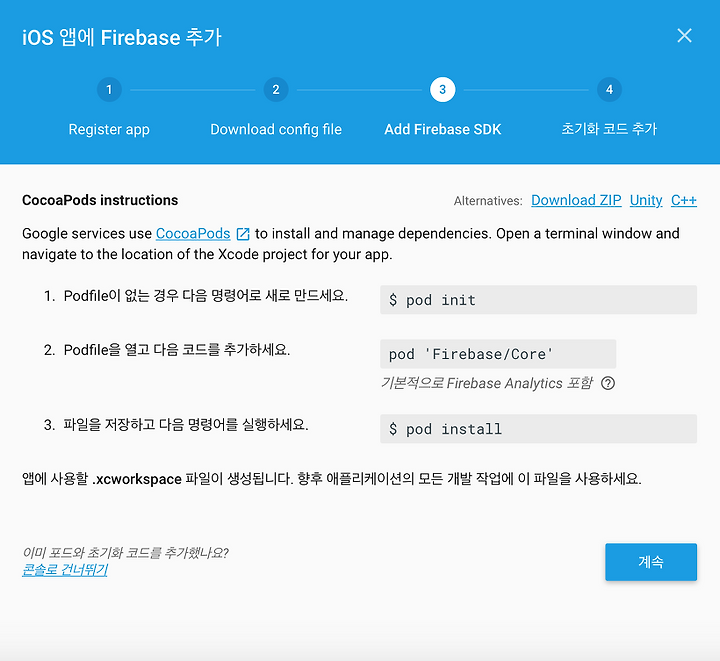Viewport: 720px width, 661px height.
Task: Open the Unity alternative link
Action: coord(646,200)
